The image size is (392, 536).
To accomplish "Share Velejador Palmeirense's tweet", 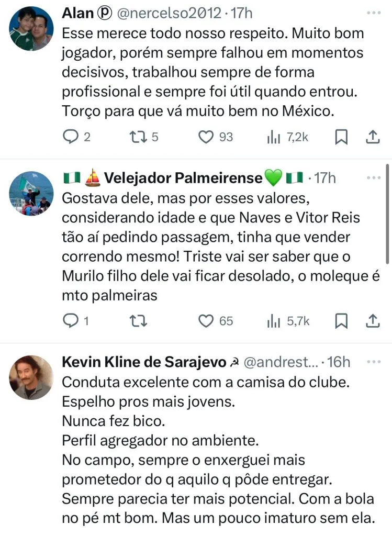I will click(372, 320).
